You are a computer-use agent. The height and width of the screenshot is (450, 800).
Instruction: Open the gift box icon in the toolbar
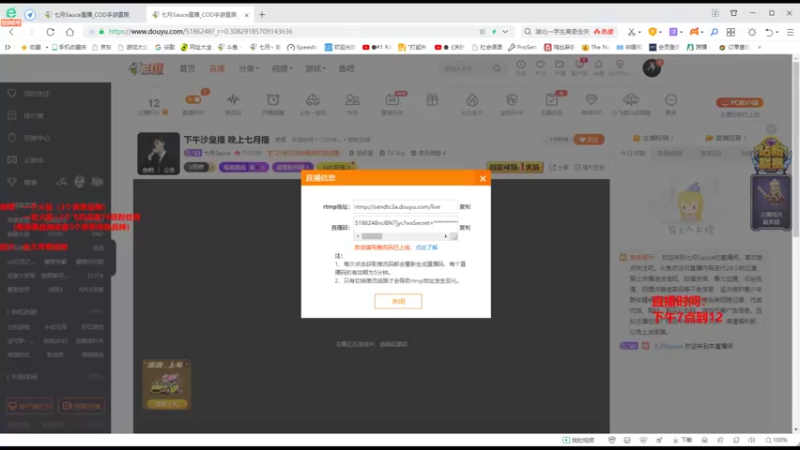(432, 100)
